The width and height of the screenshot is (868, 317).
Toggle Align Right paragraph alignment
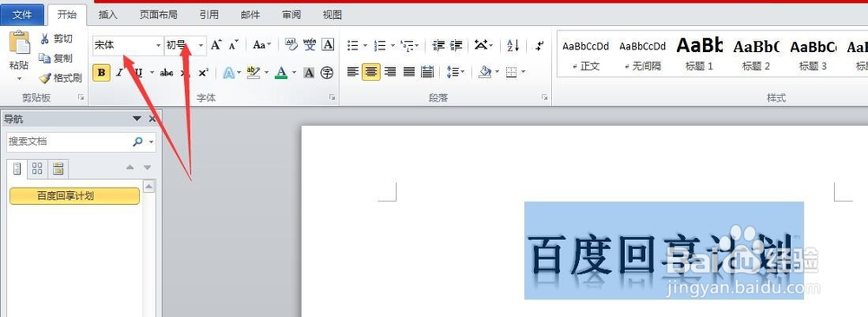391,71
